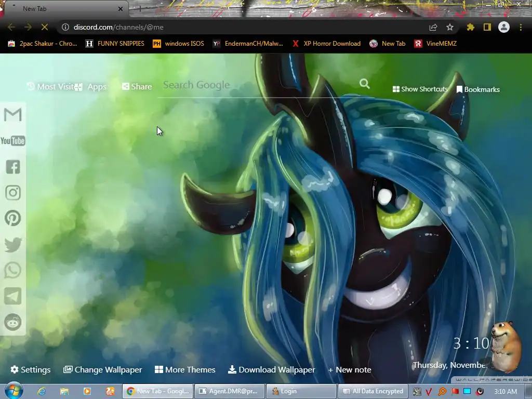Switch to Agent.DMR taskbar window

[x=230, y=391]
